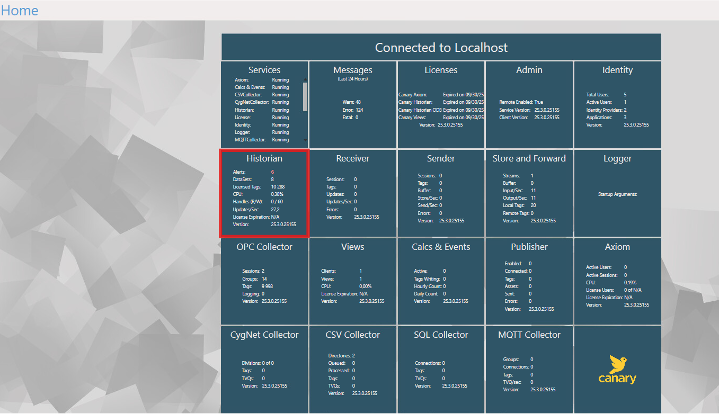Open the highlighted Historian tile
The height and width of the screenshot is (415, 720).
point(264,193)
